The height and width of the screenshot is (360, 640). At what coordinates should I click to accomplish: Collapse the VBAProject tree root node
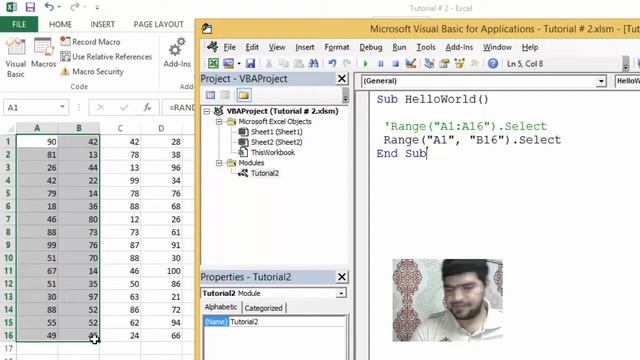[x=207, y=111]
